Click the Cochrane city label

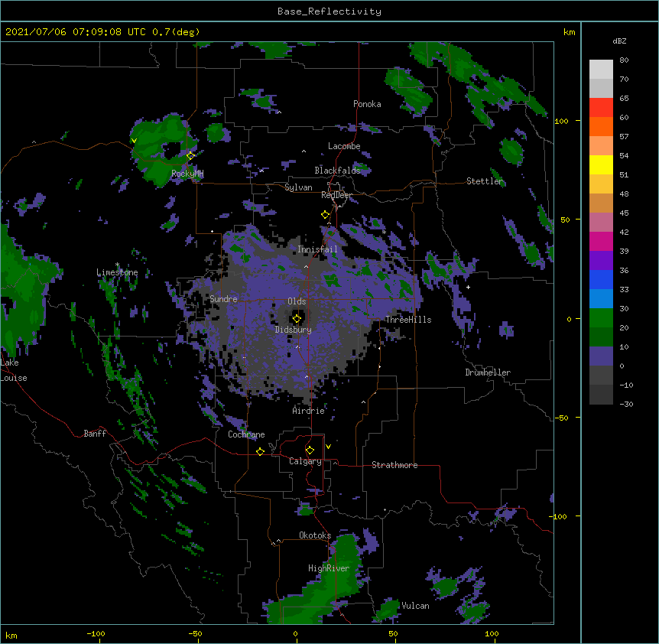[x=246, y=434]
